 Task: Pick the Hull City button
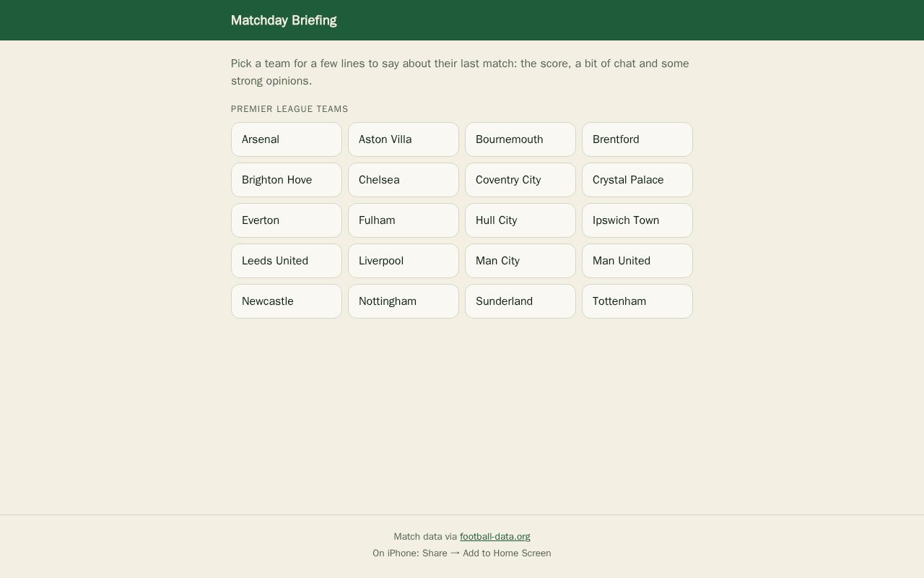(x=520, y=220)
